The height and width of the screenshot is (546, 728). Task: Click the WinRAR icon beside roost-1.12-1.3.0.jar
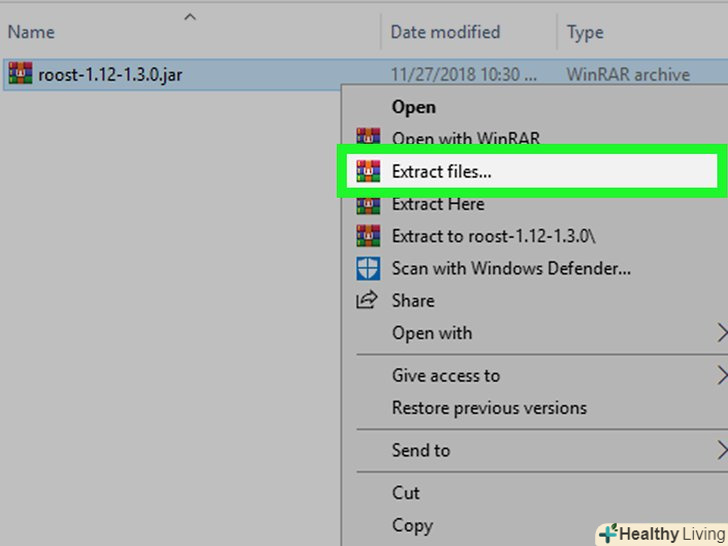21,74
